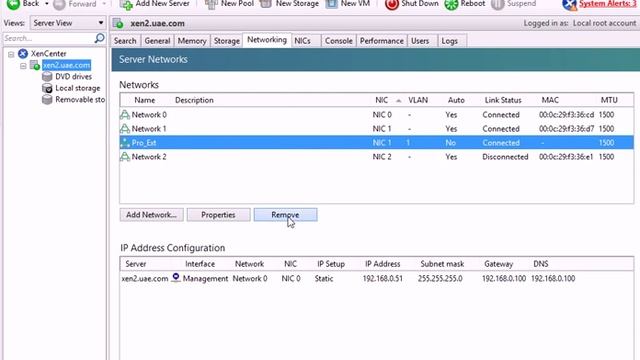Switch to the Performance tab

(382, 41)
